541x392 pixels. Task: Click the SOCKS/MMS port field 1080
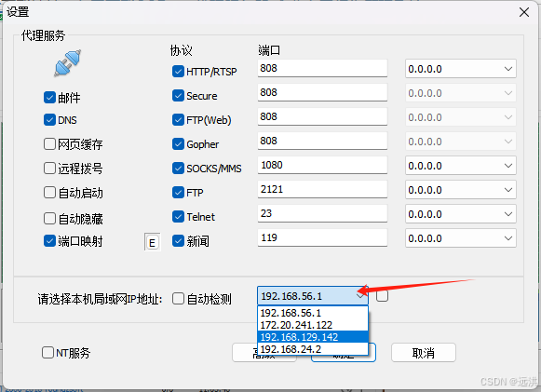pos(322,165)
